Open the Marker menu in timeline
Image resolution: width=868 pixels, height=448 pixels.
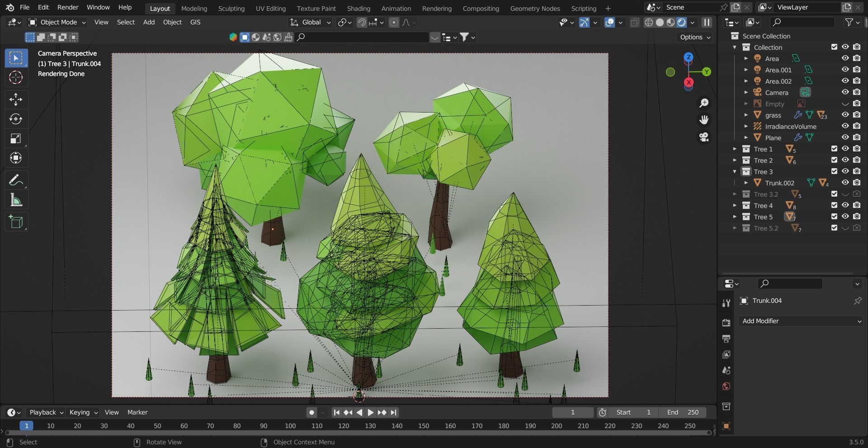[x=137, y=412]
